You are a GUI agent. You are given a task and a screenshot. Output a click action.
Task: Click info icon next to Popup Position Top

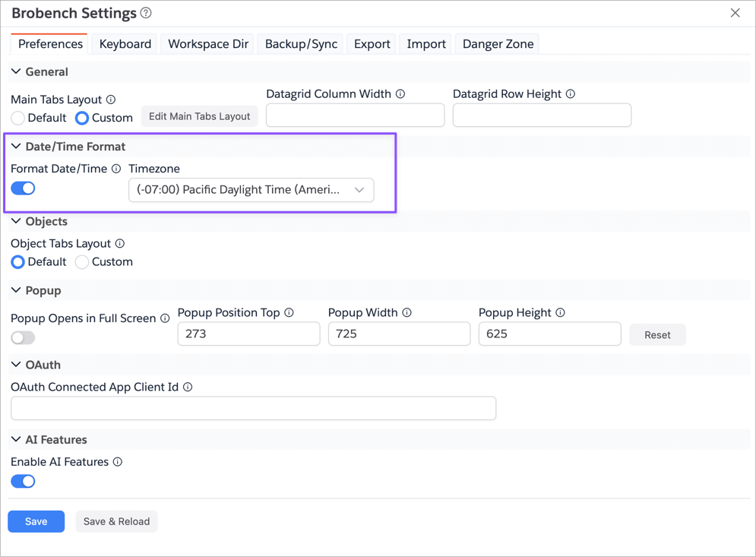point(289,313)
